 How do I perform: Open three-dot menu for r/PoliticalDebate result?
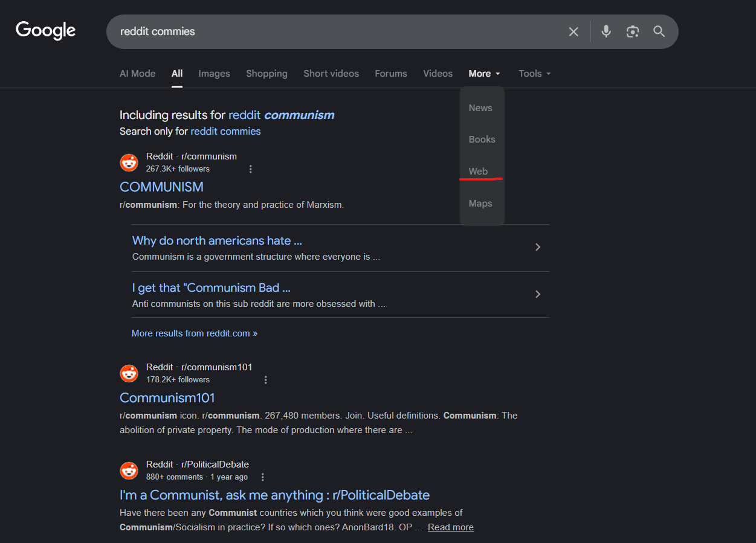click(x=262, y=477)
